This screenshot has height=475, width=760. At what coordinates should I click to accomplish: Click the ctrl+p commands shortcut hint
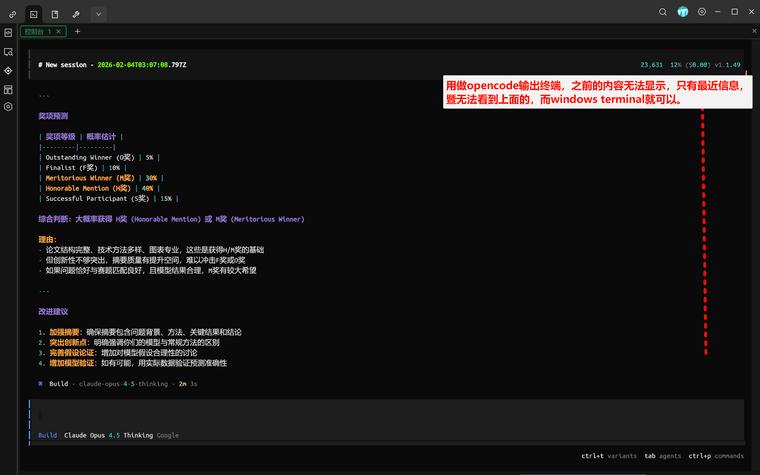716,456
